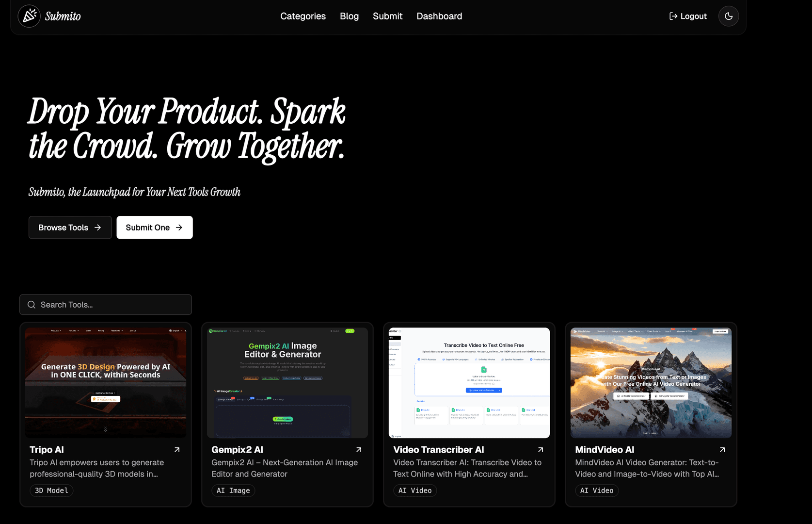Toggle the dark mode moon button
The image size is (812, 524).
click(728, 16)
